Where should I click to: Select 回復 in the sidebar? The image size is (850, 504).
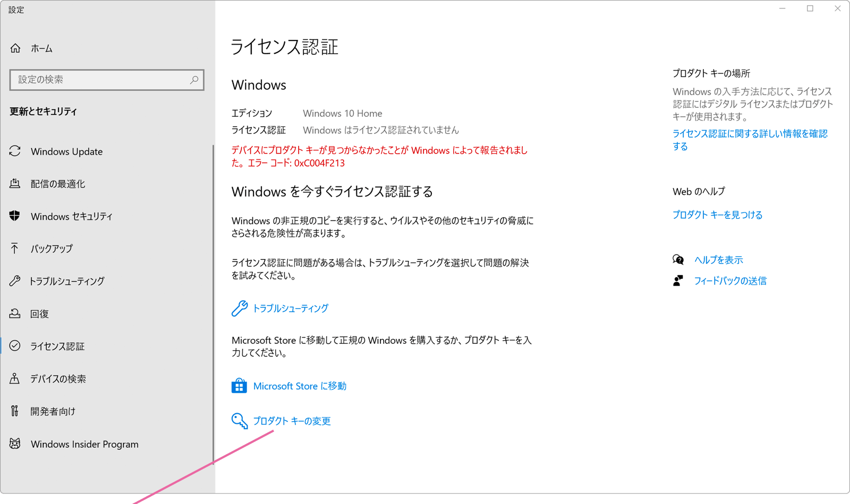click(40, 314)
